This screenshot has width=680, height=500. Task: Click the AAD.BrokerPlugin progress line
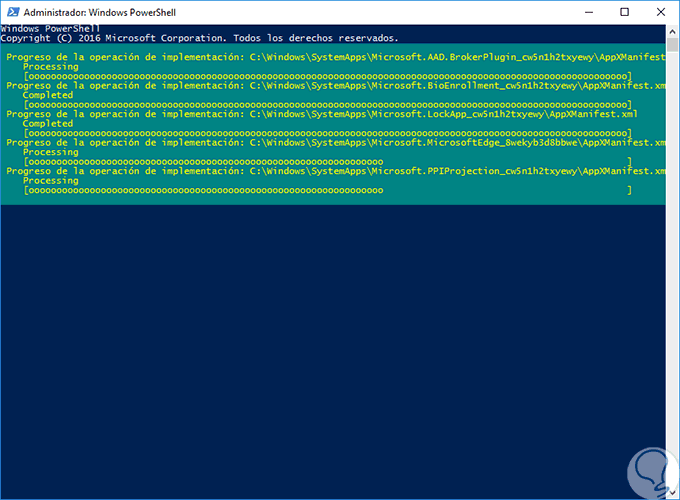click(x=336, y=57)
